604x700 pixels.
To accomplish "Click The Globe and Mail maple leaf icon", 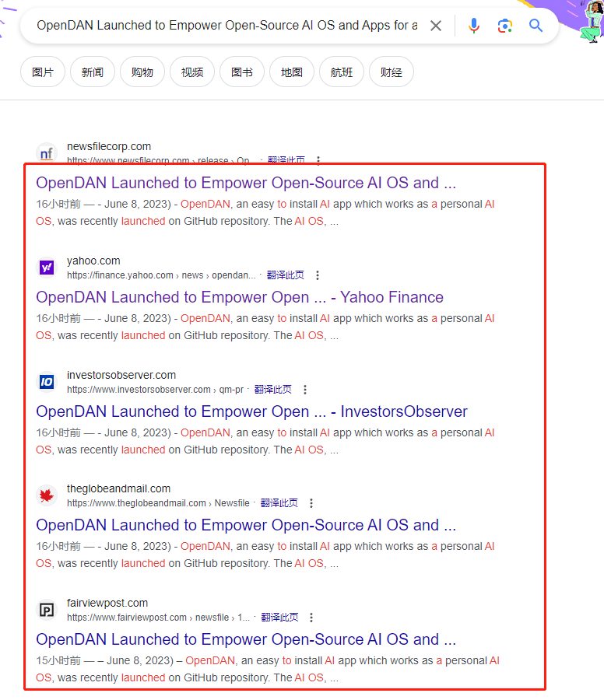I will tap(47, 495).
